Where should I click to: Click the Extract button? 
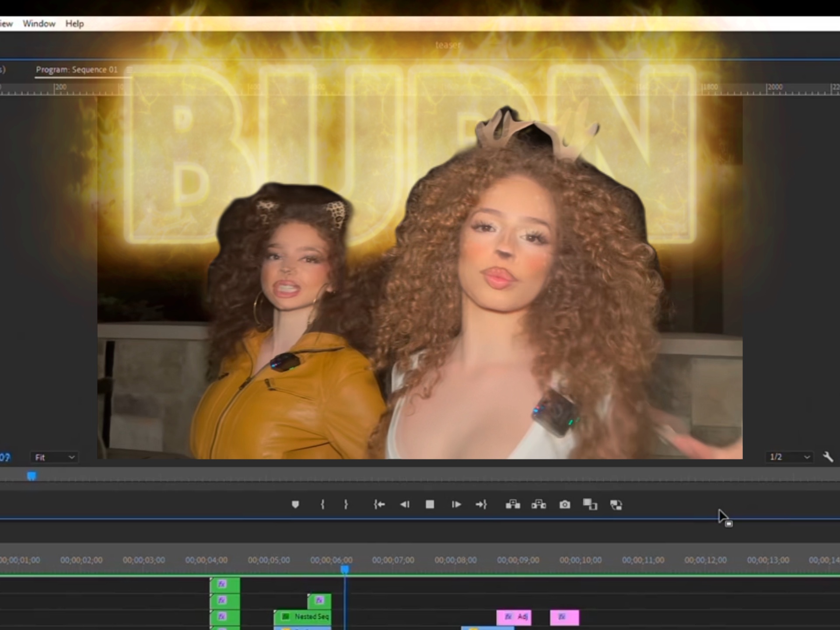[x=539, y=504]
